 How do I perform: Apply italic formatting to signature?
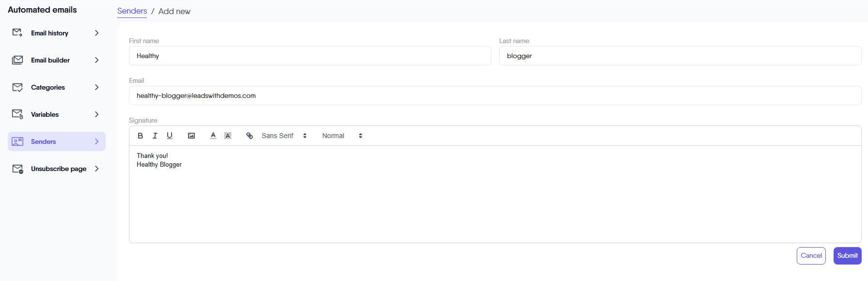pos(155,136)
